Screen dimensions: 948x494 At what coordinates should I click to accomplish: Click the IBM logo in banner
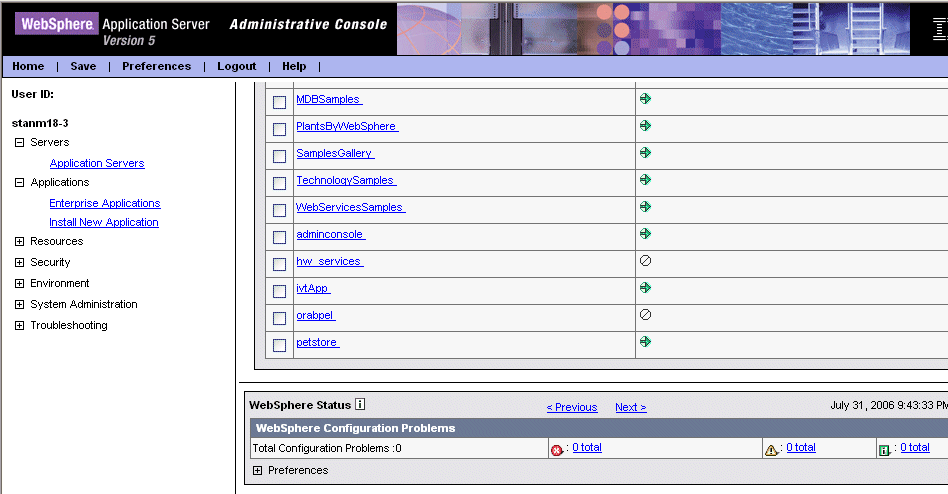(x=940, y=29)
